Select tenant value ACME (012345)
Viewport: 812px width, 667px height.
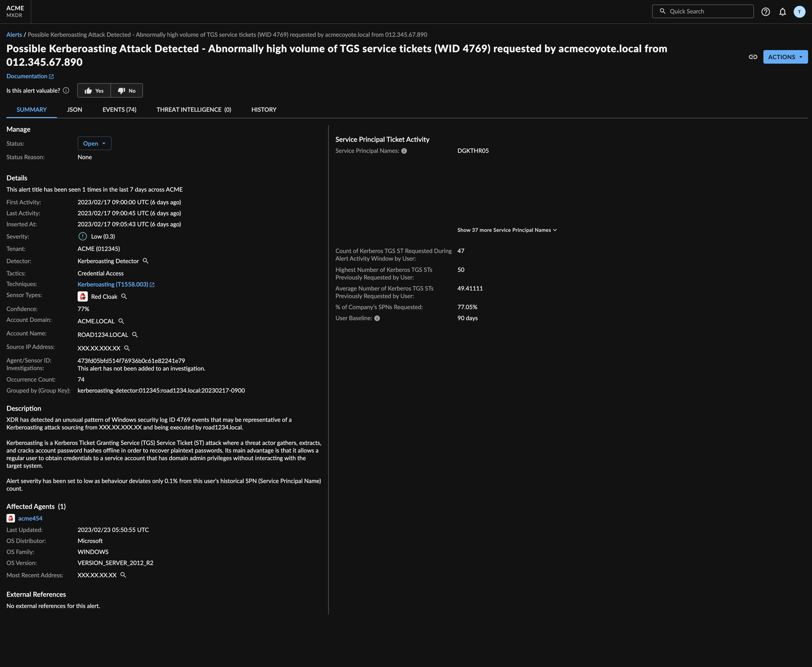point(99,249)
